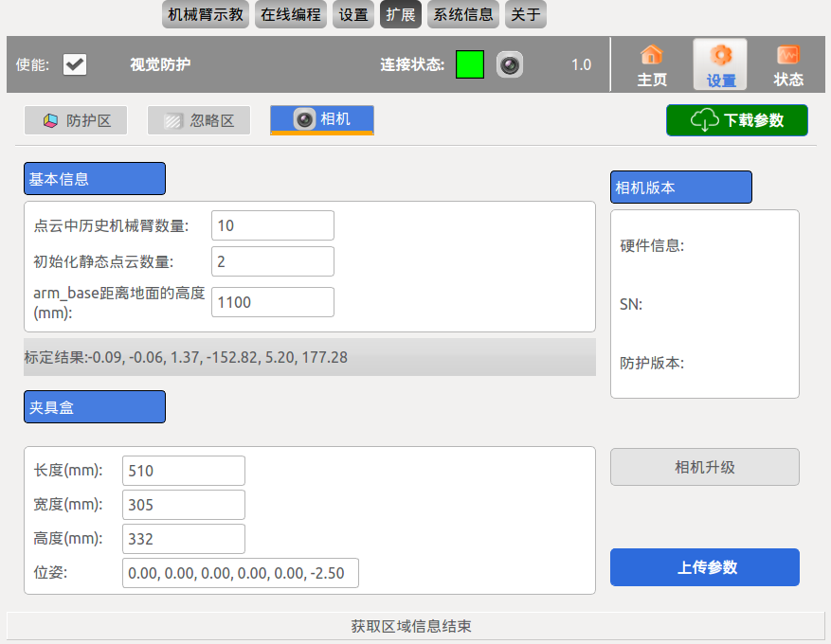Click the 长度(mm) length input field
This screenshot has height=644, width=831.
(x=184, y=471)
